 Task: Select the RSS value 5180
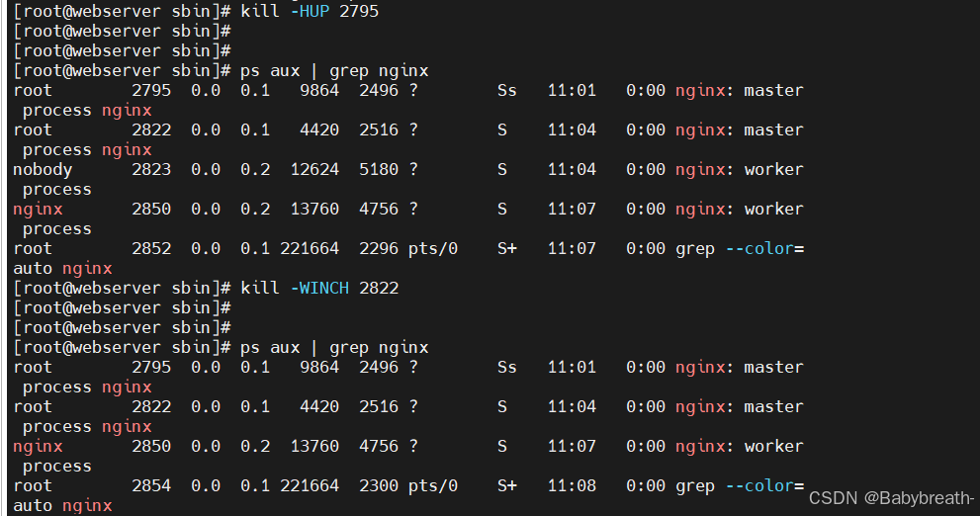[x=379, y=169]
